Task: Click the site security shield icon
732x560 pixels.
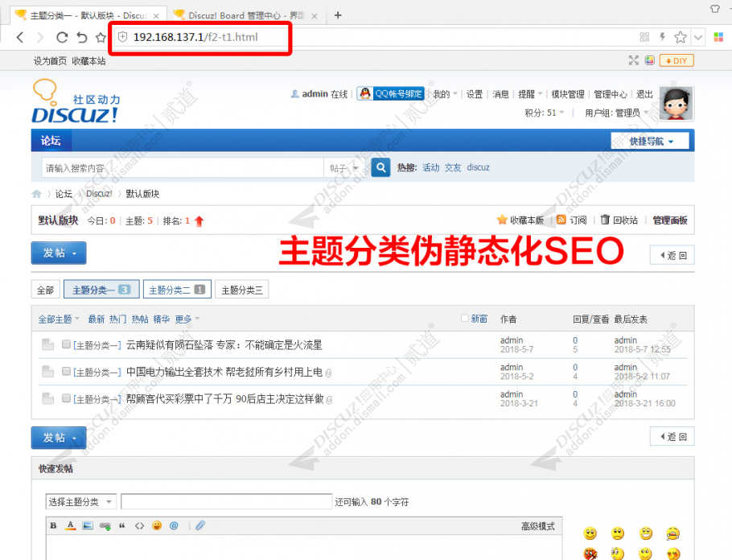Action: pos(122,37)
